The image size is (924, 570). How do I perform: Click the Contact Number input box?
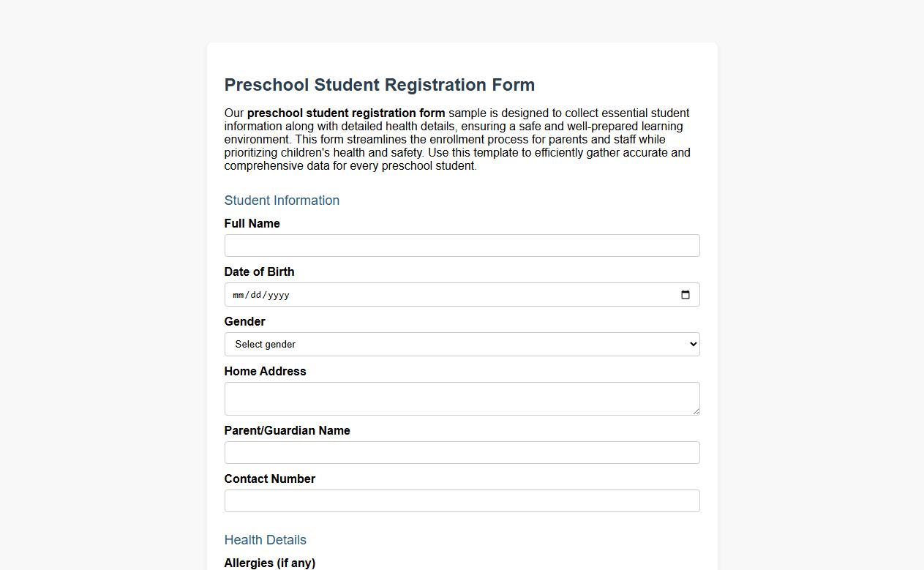click(x=462, y=500)
